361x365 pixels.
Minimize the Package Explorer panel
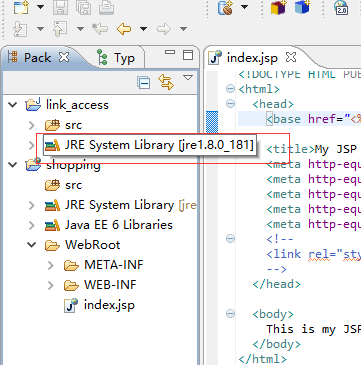[170, 52]
